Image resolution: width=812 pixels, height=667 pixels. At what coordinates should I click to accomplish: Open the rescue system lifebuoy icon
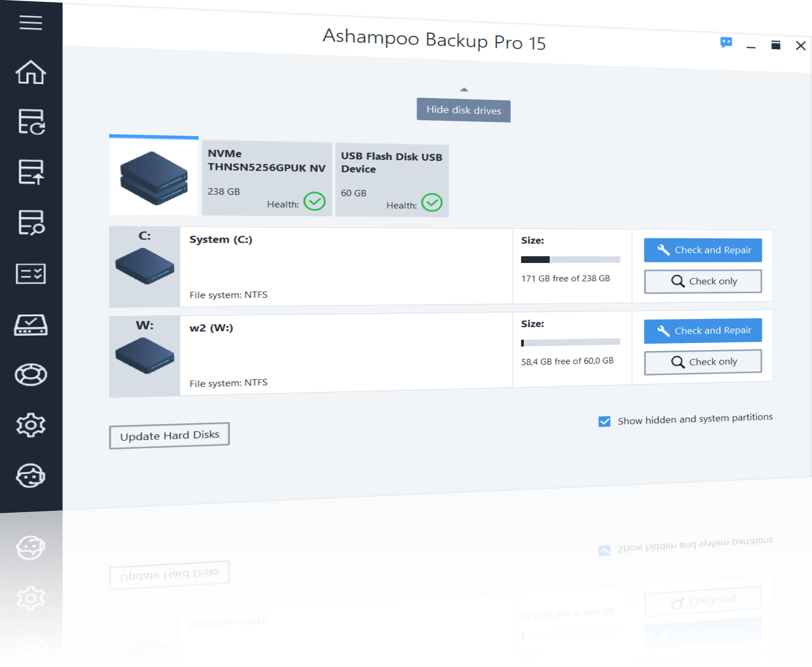coord(31,375)
